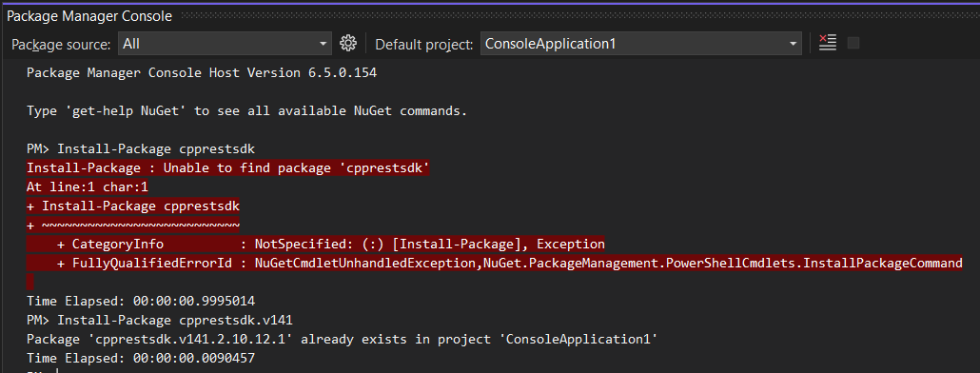Screen dimensions: 980x373
Task: Expand the Package source dropdown arrow
Action: click(x=323, y=44)
